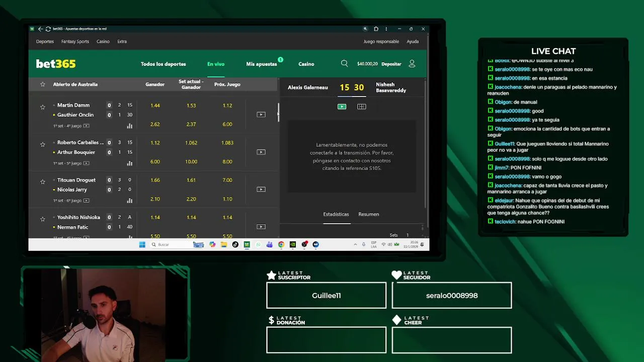
Task: Open the extensions puzzle icon
Action: [376, 29]
